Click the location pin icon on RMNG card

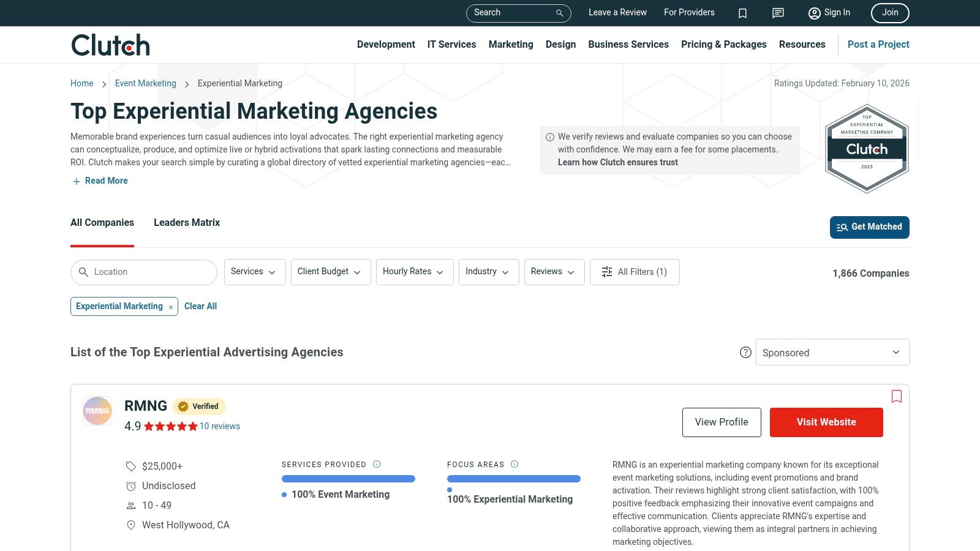pos(130,525)
